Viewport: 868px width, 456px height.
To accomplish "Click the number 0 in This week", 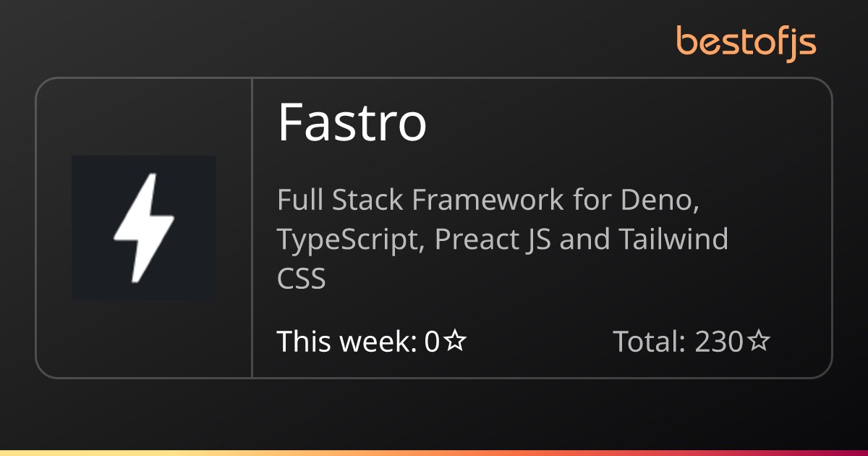I will tap(432, 341).
